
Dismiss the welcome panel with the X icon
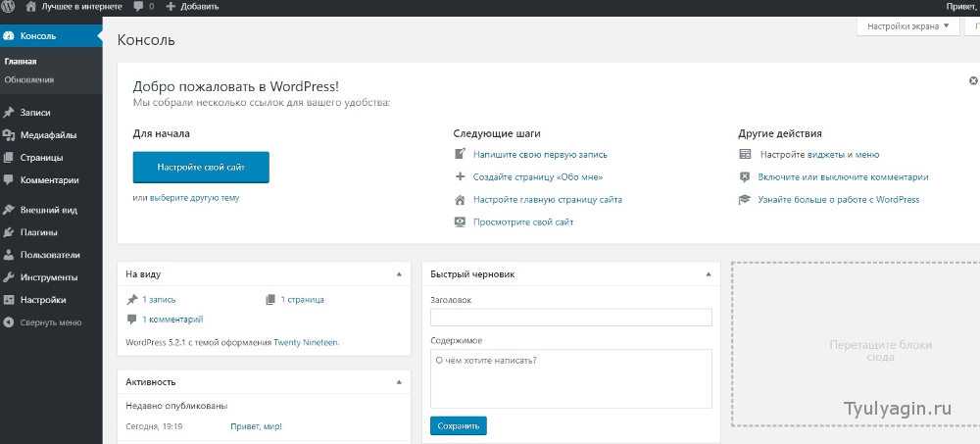pyautogui.click(x=972, y=80)
